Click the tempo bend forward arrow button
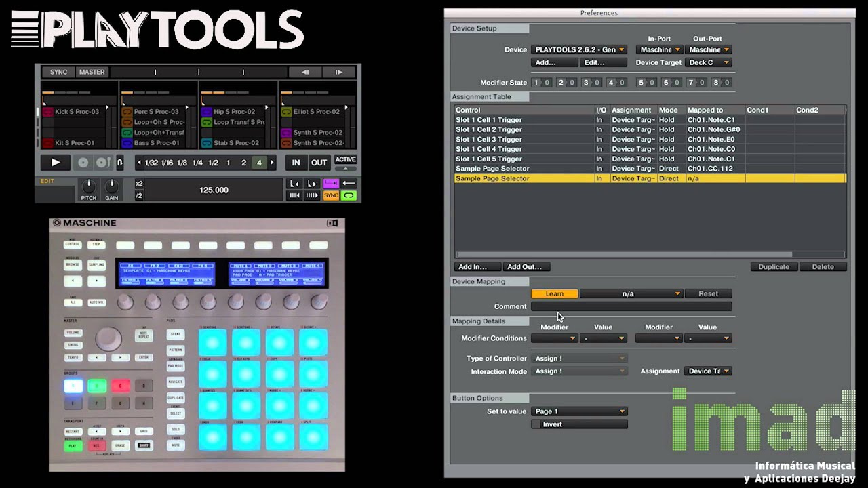 click(x=338, y=72)
